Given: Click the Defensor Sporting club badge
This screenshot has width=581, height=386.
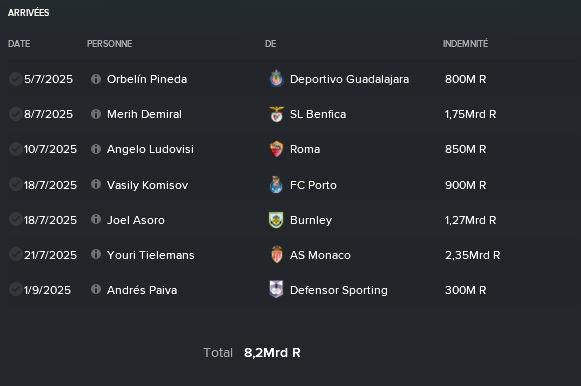Looking at the screenshot, I should coord(276,289).
